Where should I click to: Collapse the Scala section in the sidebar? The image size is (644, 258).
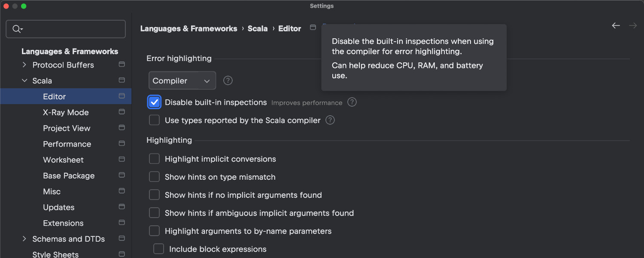(x=24, y=80)
